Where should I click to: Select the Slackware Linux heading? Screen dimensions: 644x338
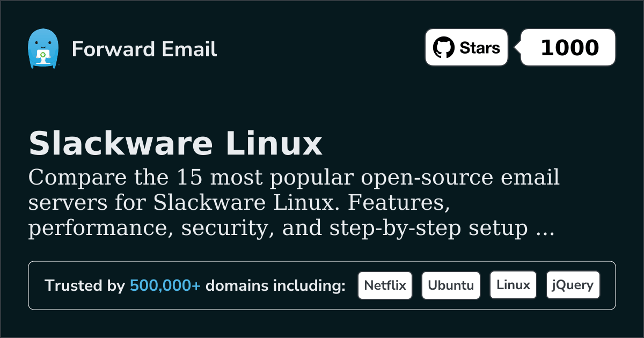[175, 144]
